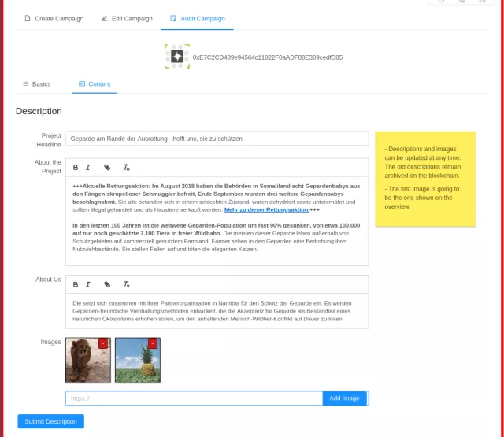Toggle italic in About Us editor
This screenshot has width=504, height=437.
click(x=87, y=284)
